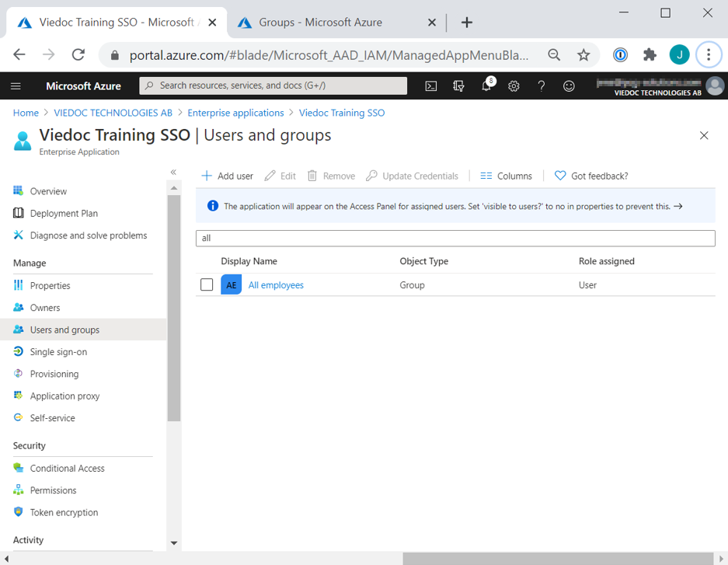Open the All employees group link
Viewport: 728px width, 565px height.
276,285
